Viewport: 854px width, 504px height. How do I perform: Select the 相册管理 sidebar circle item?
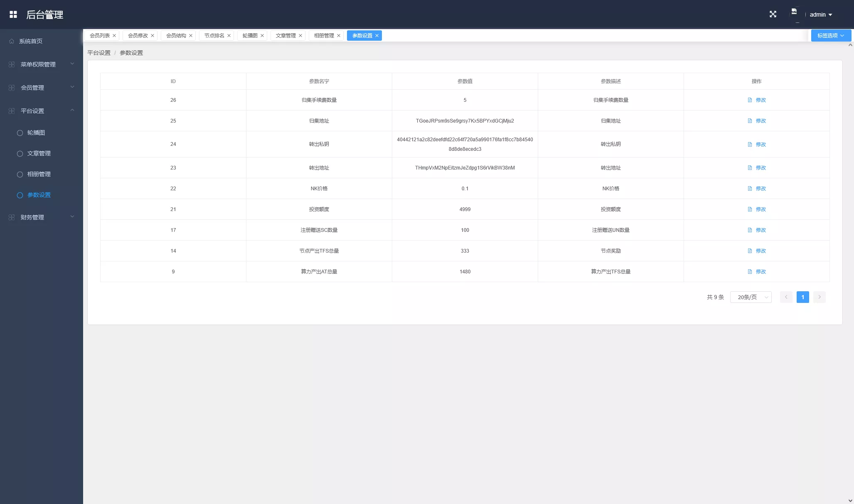(20, 175)
